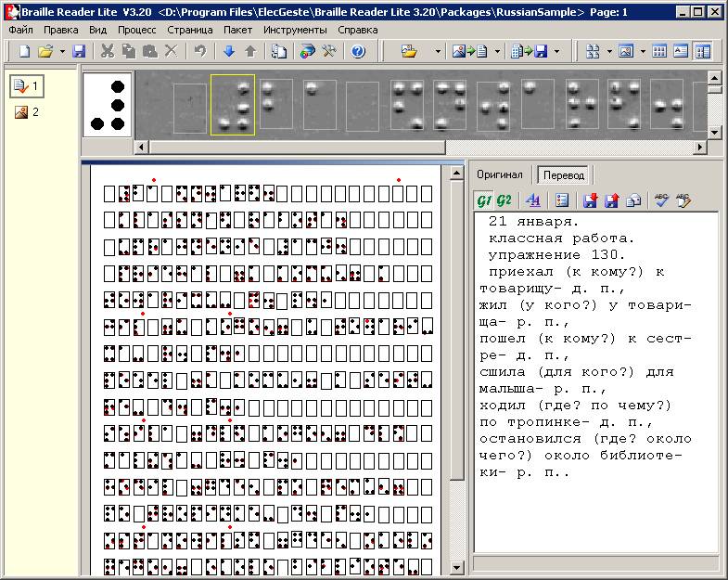Click the enlarged braille dot pattern preview
728x580 pixels.
108,105
